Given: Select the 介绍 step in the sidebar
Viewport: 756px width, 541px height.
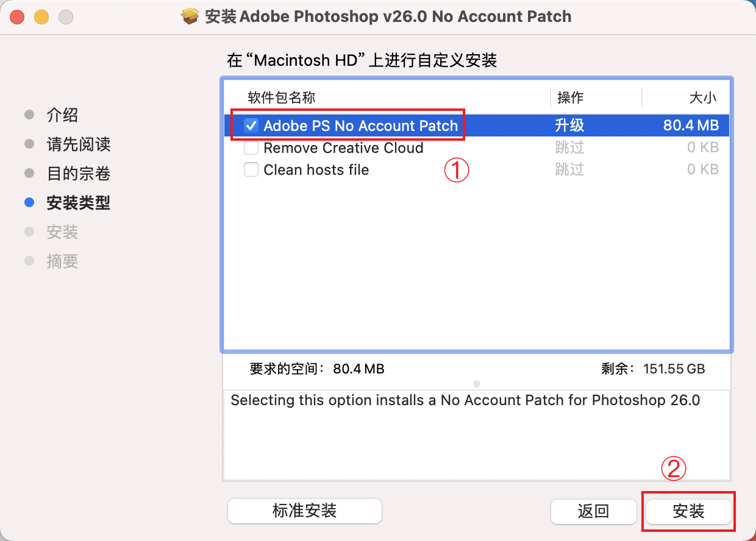Looking at the screenshot, I should (62, 115).
